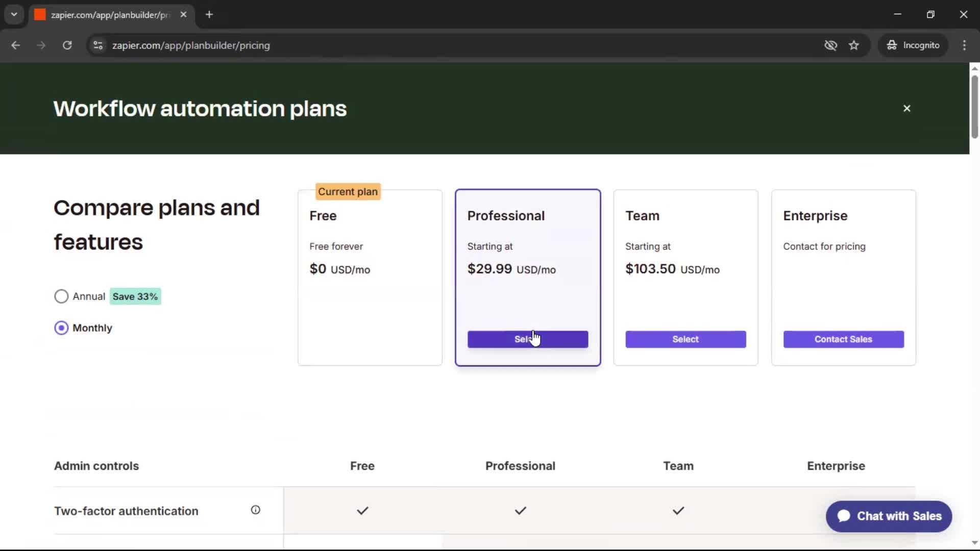Open the site information icon in address bar
The height and width of the screenshot is (551, 980).
click(98, 45)
